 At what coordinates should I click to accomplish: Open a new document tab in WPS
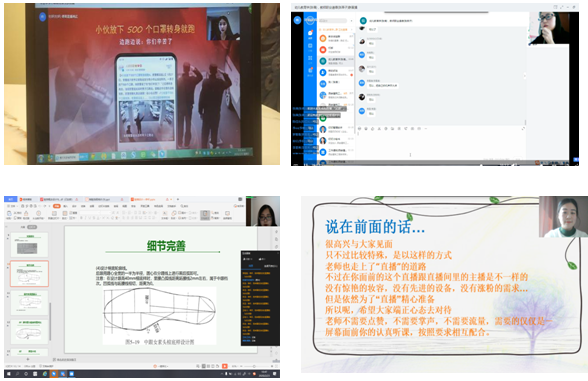pos(178,199)
